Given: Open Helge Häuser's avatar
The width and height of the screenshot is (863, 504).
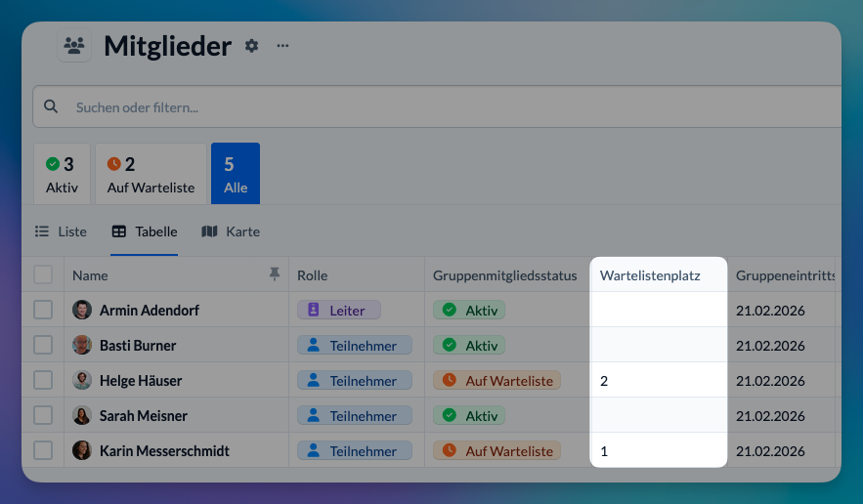Looking at the screenshot, I should [x=82, y=380].
